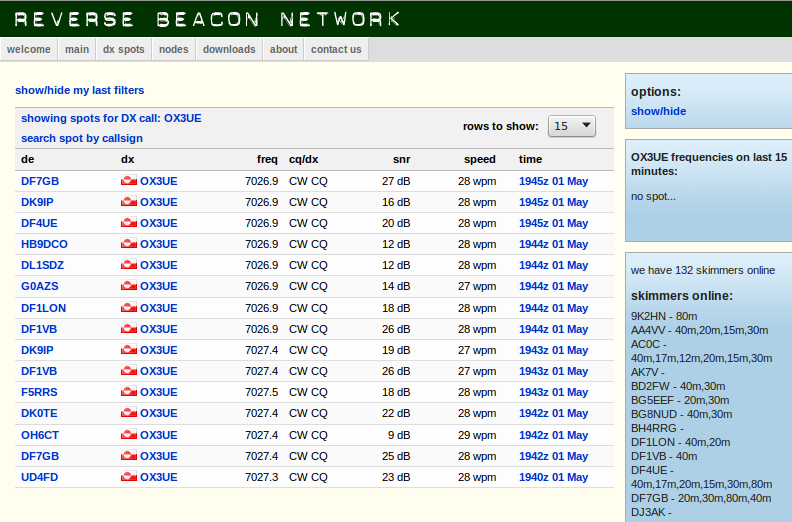Open the dx spots tab
The image size is (792, 522).
pyautogui.click(x=124, y=50)
